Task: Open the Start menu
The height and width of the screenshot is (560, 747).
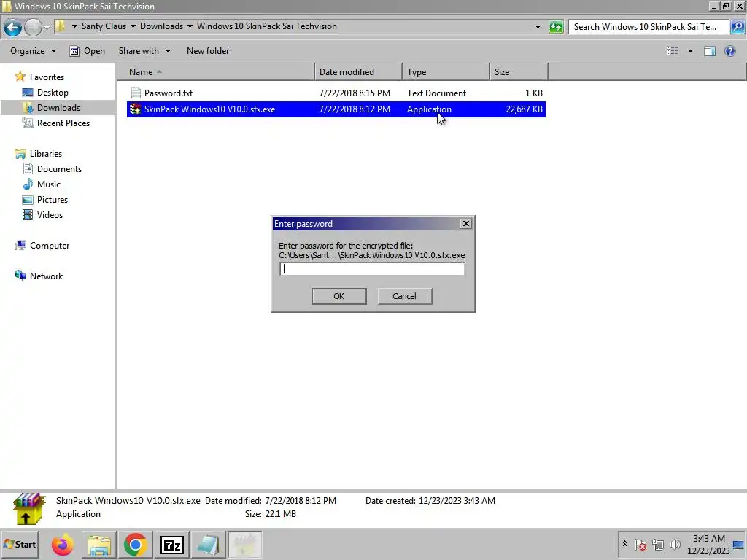Action: pyautogui.click(x=20, y=544)
